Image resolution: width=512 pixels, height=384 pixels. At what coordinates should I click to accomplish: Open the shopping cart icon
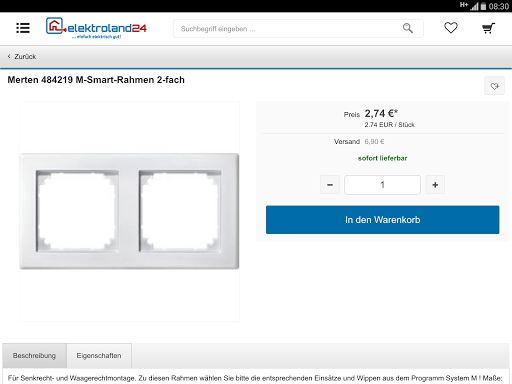click(x=488, y=28)
